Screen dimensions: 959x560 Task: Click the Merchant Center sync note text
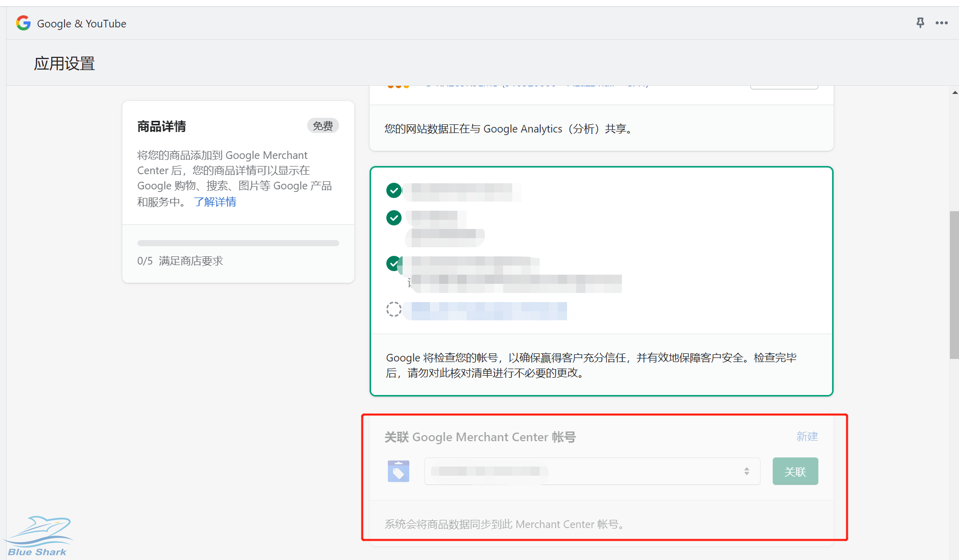[x=505, y=524]
